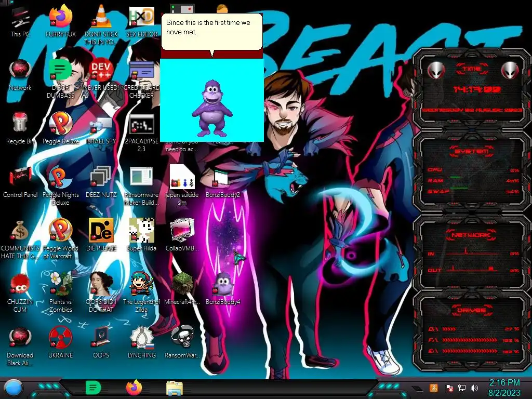Viewport: 532px width, 399px height.
Task: Launch the Minecraft4Fr grass block icon
Action: tap(182, 288)
